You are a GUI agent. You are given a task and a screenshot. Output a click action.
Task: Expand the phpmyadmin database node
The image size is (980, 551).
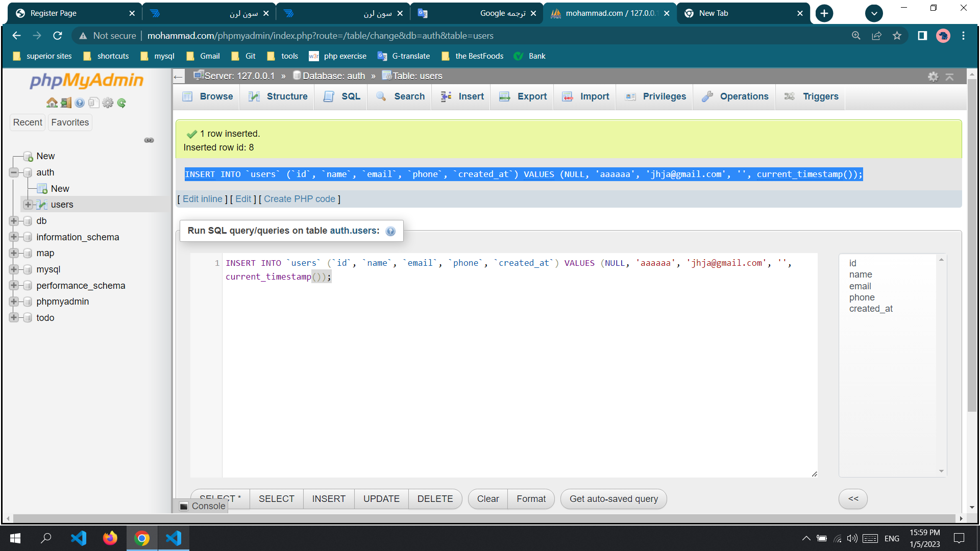pos(14,302)
